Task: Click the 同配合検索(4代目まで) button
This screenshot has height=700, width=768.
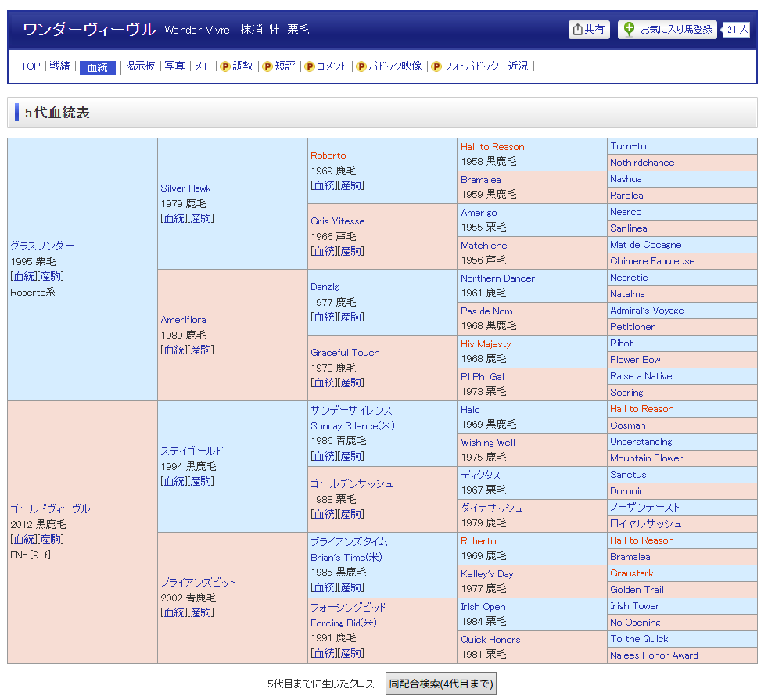Action: [441, 684]
